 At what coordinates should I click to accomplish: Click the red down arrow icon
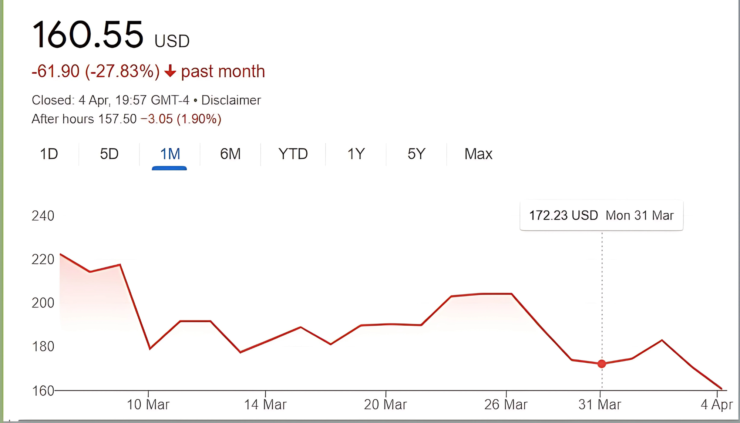tap(170, 72)
